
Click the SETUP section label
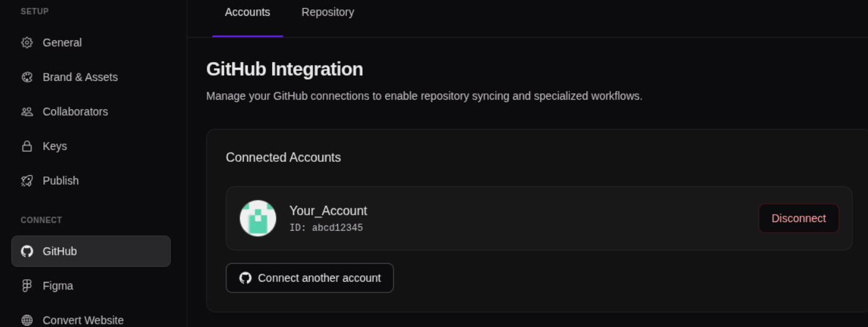pos(35,11)
